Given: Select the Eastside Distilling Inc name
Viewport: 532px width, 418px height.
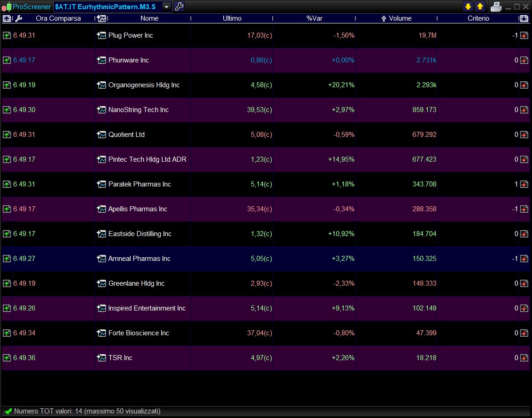Looking at the screenshot, I should click(140, 233).
